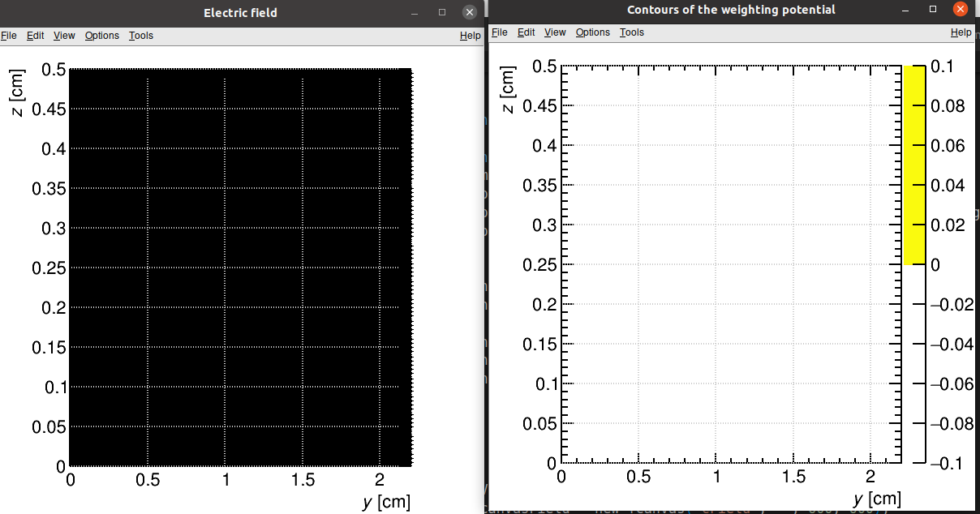Open Tools menu in Electric field window
Screen dimensions: 980x514
tap(141, 36)
